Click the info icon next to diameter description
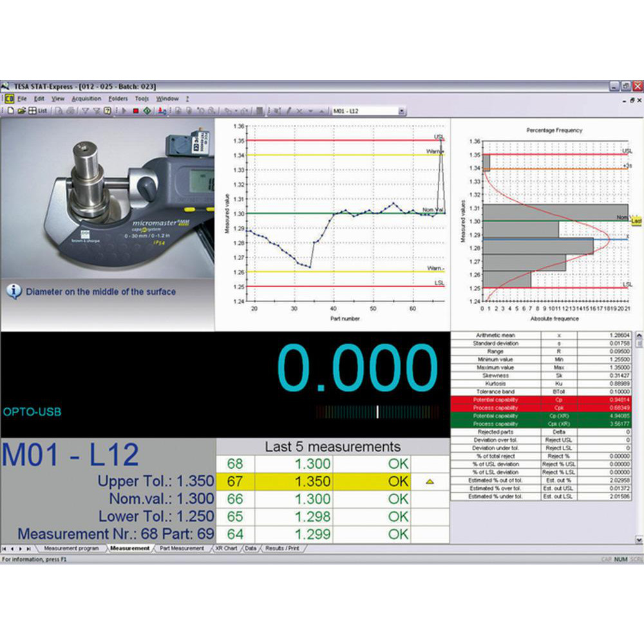This screenshot has width=644, height=644. click(x=14, y=291)
